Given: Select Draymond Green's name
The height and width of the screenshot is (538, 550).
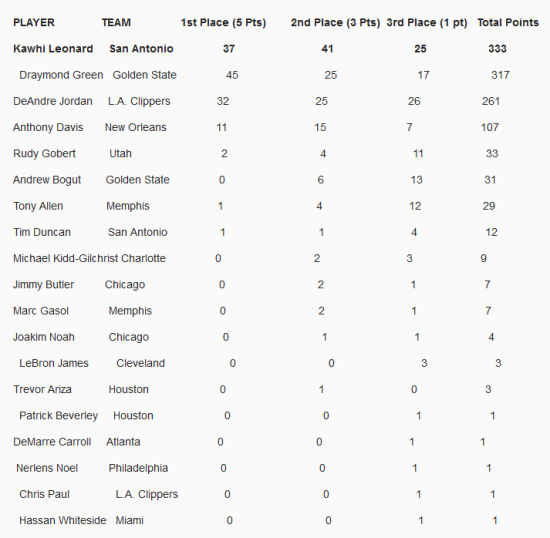Looking at the screenshot, I should (61, 75).
